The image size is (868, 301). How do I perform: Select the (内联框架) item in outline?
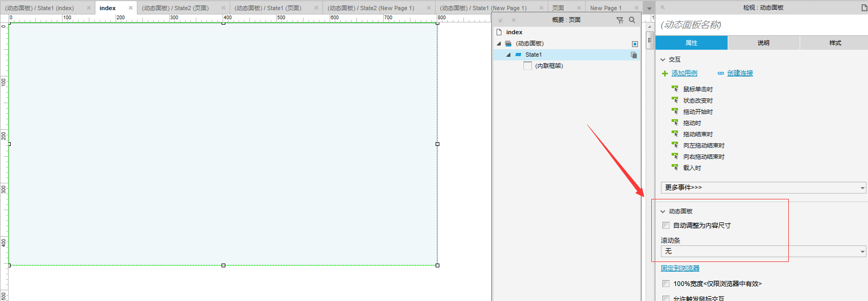(549, 66)
